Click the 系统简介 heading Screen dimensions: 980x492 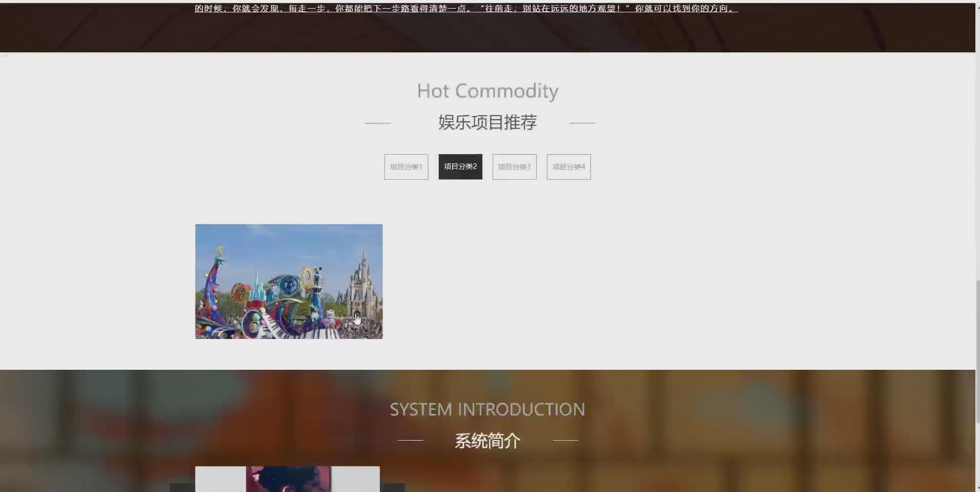pyautogui.click(x=486, y=440)
